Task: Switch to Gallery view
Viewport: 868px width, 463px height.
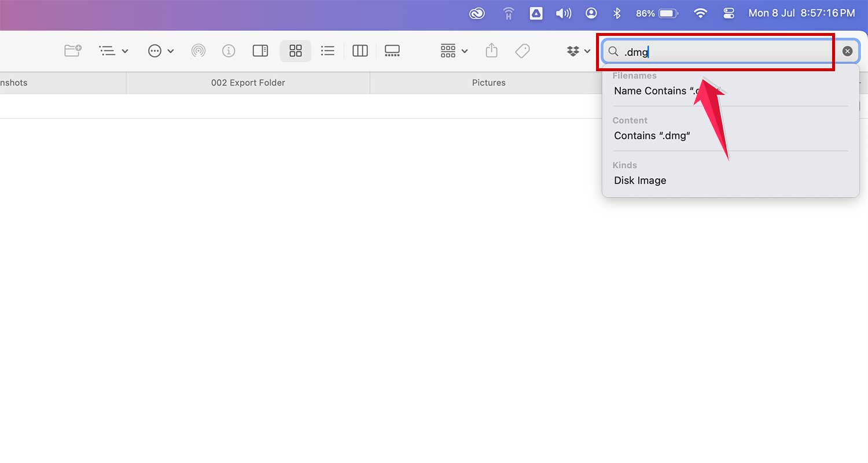Action: pyautogui.click(x=392, y=50)
